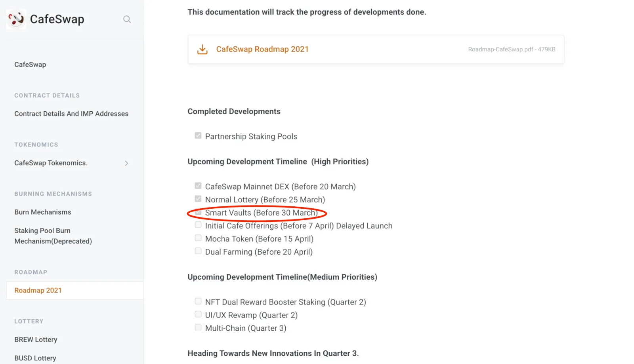Click the CONTRACT DETAILS section label
The height and width of the screenshot is (364, 634).
point(47,95)
